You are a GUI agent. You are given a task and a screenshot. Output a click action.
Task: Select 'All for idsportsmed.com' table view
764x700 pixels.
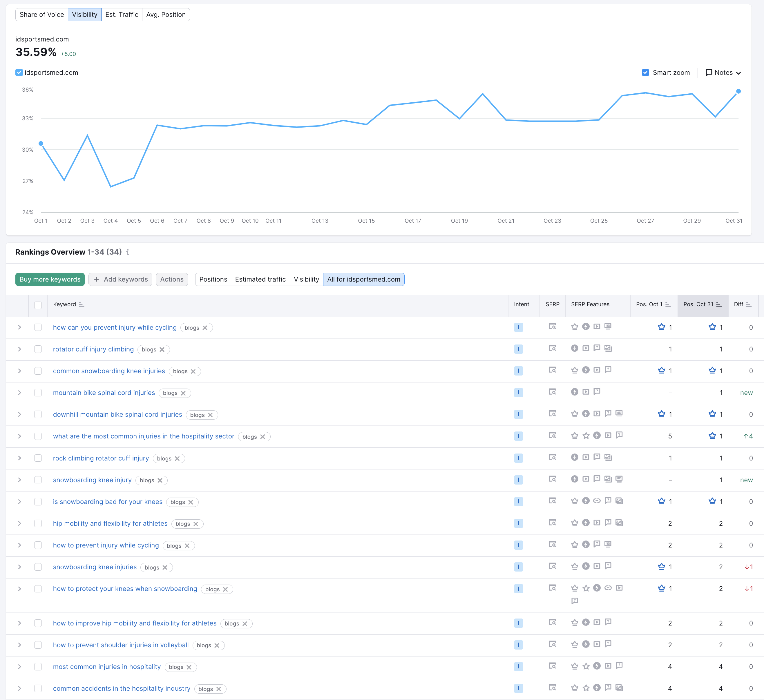pyautogui.click(x=364, y=279)
